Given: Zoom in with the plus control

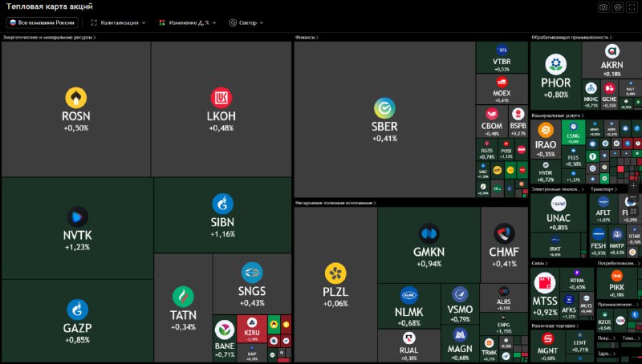Looking at the screenshot, I should (x=633, y=185).
